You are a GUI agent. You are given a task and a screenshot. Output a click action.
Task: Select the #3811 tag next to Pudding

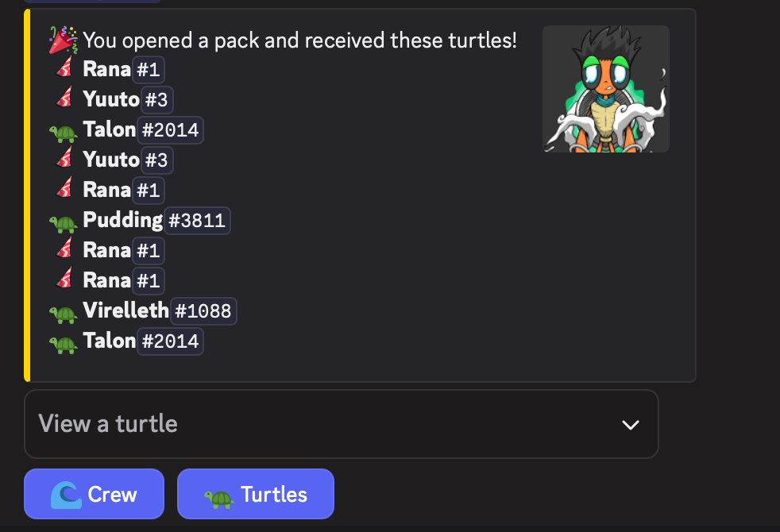tap(197, 220)
